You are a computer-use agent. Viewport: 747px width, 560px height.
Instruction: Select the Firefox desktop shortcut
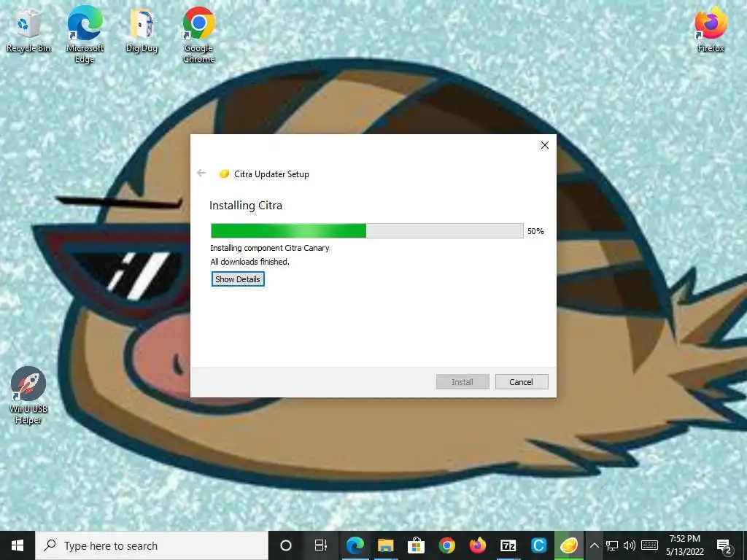(711, 29)
